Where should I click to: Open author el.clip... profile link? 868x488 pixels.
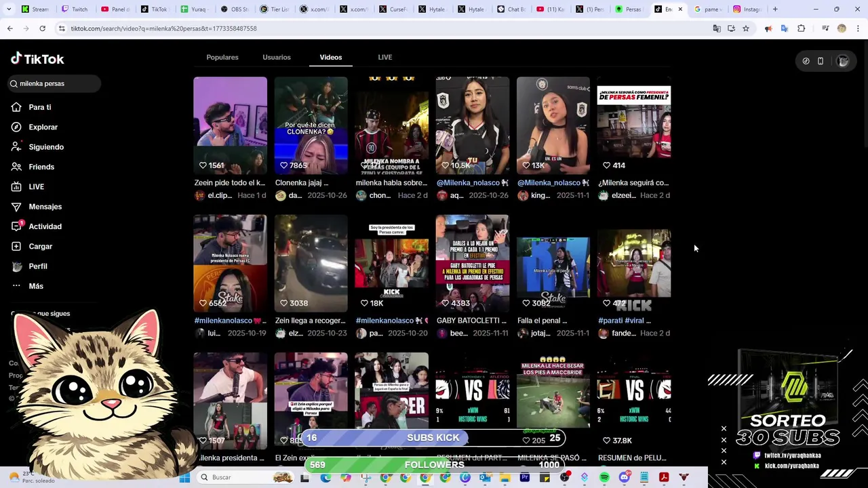[214, 195]
